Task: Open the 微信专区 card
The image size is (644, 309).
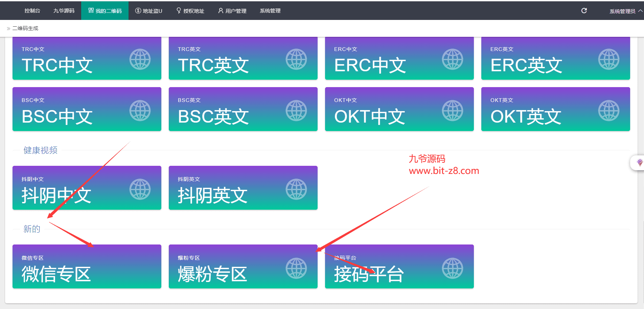Action: (x=87, y=266)
